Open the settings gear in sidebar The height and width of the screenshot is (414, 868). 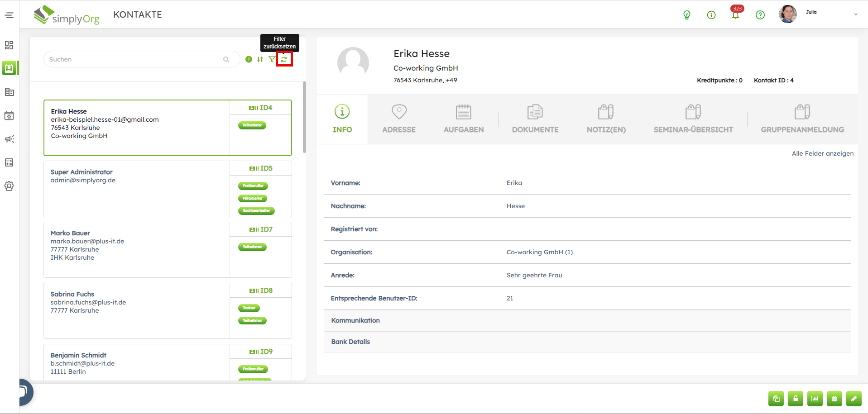coord(9,186)
